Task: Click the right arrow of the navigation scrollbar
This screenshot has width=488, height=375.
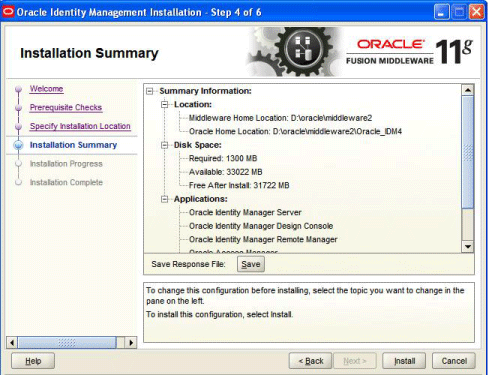Action: [131, 343]
